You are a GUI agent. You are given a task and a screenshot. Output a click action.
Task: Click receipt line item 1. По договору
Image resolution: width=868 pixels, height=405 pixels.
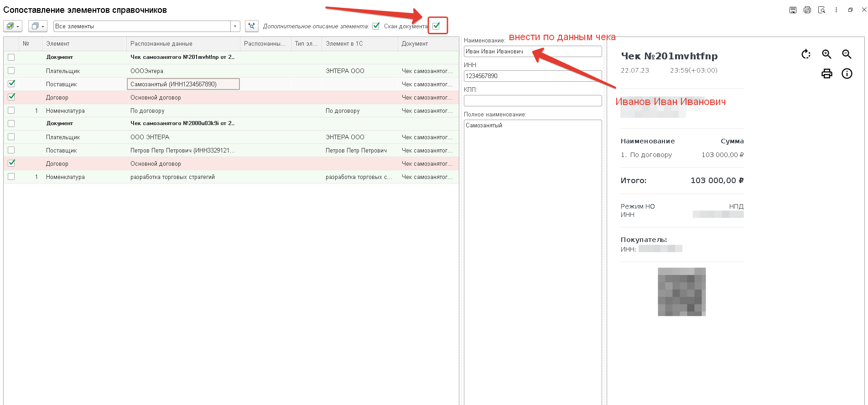pyautogui.click(x=646, y=155)
